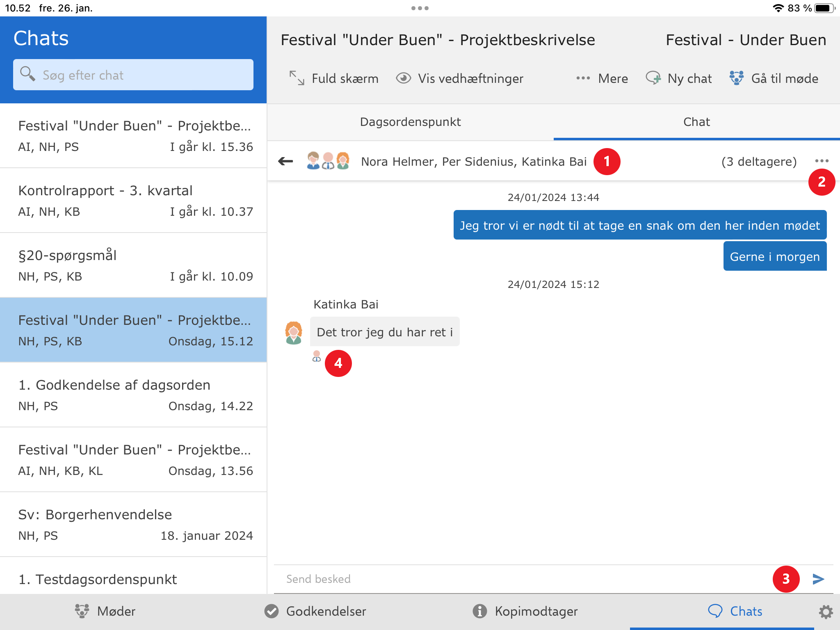Open the Kontrolrapport - 3. kvartal chat

coord(133,200)
